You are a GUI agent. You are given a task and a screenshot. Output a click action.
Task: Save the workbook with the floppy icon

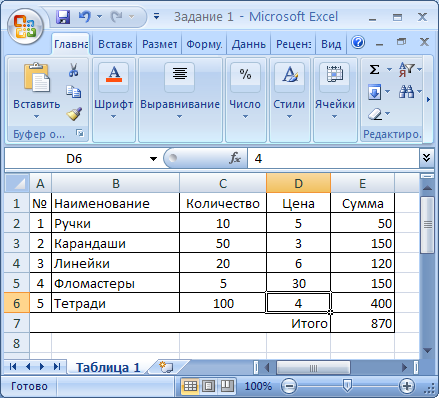[x=63, y=17]
